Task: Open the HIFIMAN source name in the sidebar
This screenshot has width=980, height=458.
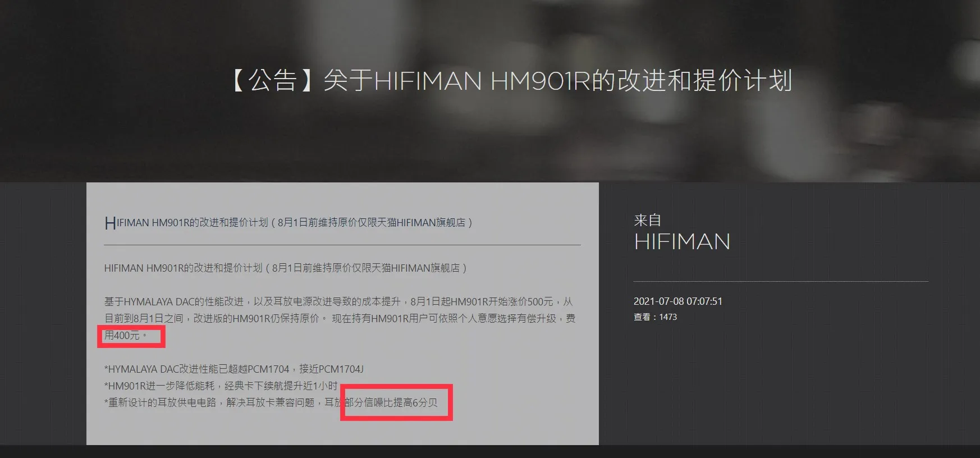Action: pyautogui.click(x=682, y=242)
